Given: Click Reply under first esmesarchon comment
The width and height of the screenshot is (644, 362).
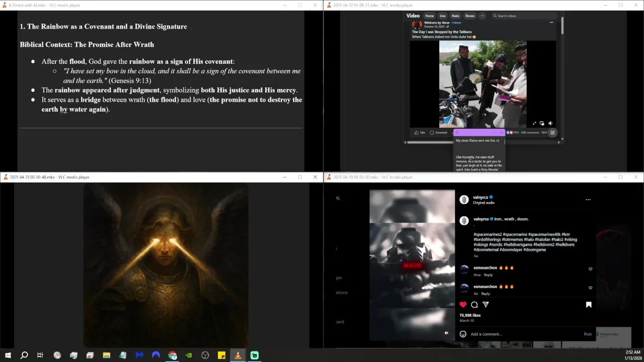Looking at the screenshot, I should [489, 275].
